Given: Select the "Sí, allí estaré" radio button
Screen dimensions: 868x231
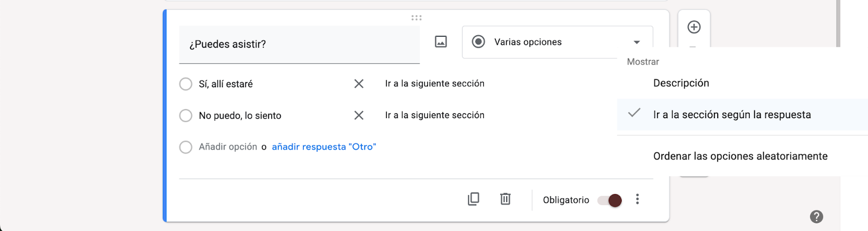Looking at the screenshot, I should (186, 84).
